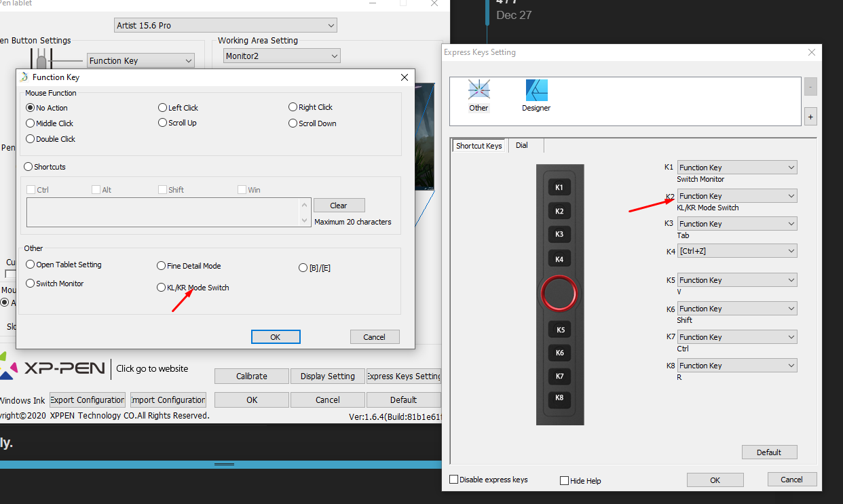Open the Monitor2 working area dropdown
Viewport: 843px width, 504px height.
pos(281,55)
